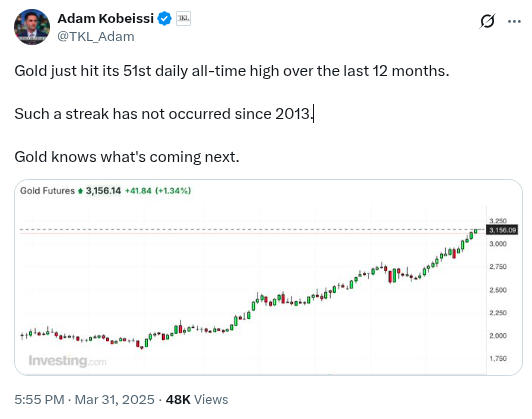Open the @TKL_Adam handle link
532x419 pixels.
96,36
